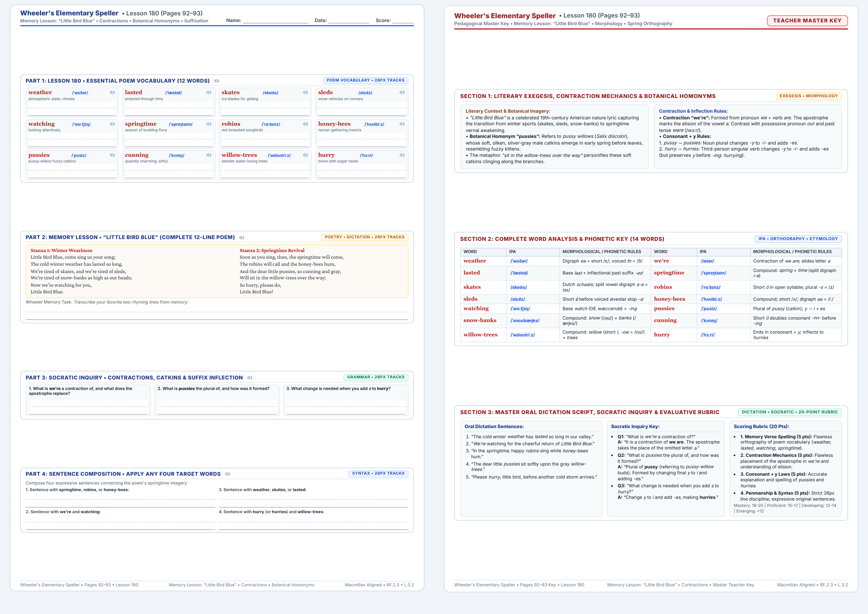Click the Name field on the worksheet

click(x=275, y=20)
